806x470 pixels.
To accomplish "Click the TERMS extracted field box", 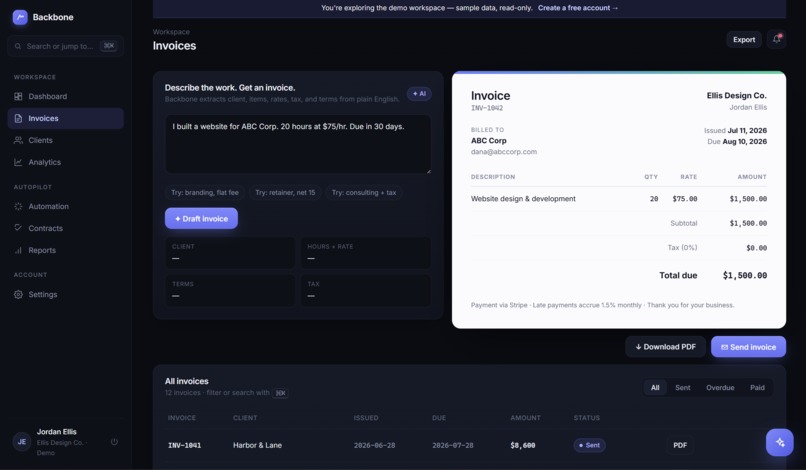I will pyautogui.click(x=230, y=290).
